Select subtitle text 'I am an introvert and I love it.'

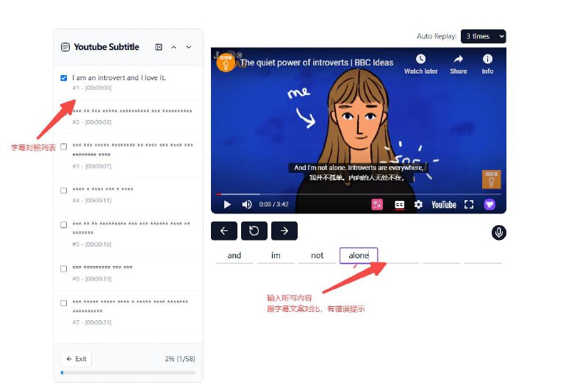119,78
